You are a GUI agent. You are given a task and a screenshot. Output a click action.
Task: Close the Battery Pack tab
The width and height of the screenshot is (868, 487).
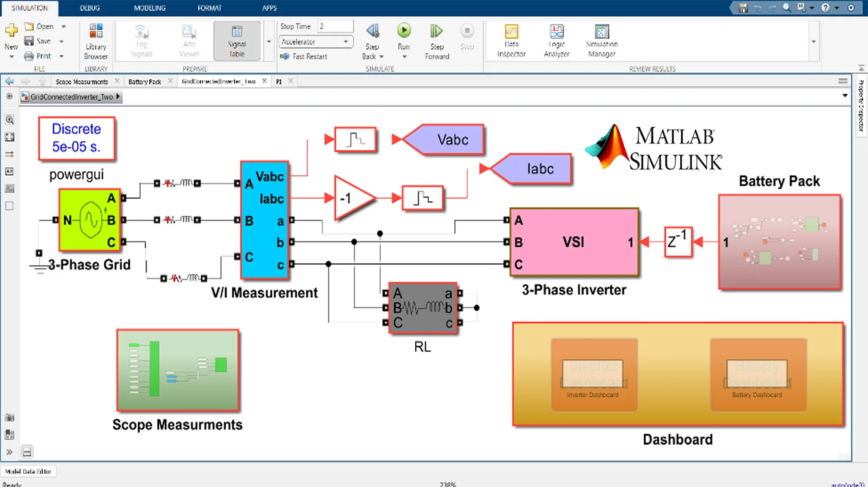(170, 81)
